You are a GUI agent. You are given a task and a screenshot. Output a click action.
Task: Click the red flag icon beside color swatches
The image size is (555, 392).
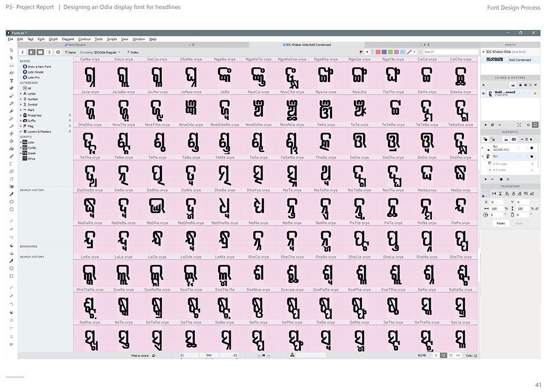tap(361, 52)
